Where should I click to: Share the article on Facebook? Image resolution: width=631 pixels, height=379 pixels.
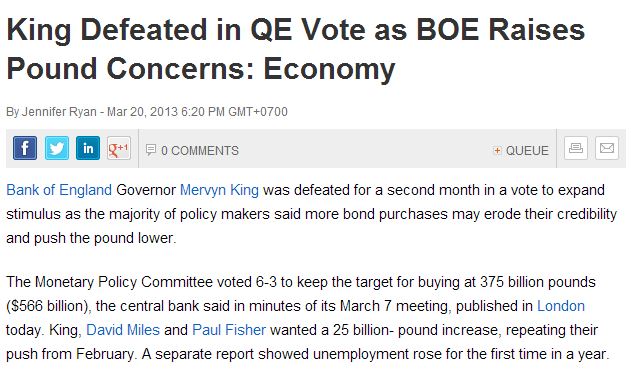point(25,148)
